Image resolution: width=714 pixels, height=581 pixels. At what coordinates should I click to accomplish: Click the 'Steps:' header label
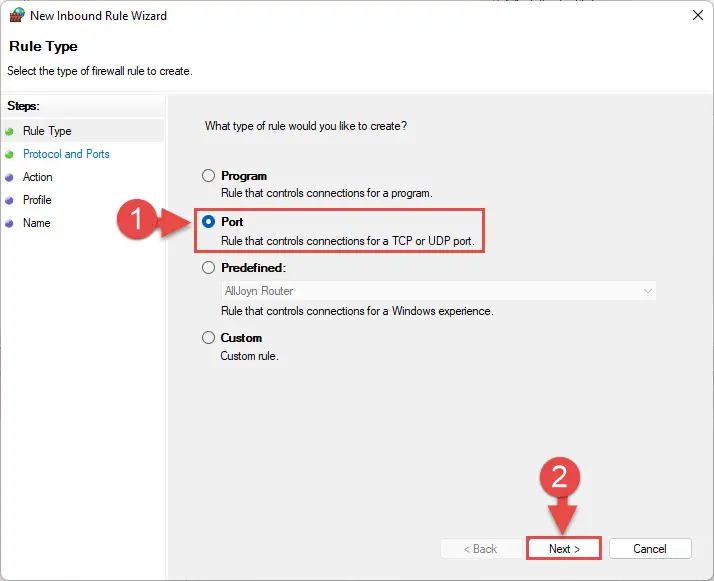pos(24,106)
